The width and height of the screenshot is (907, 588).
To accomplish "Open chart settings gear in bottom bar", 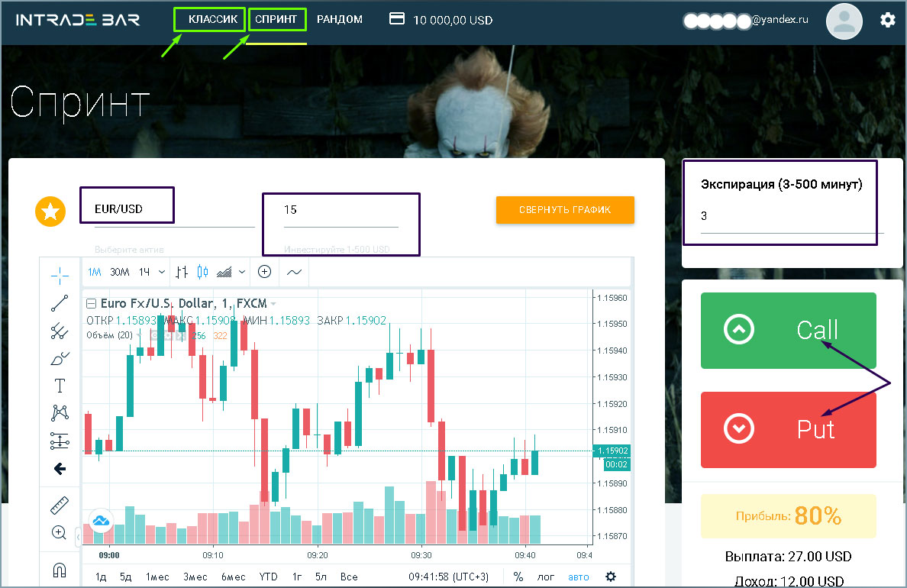I will (x=611, y=577).
